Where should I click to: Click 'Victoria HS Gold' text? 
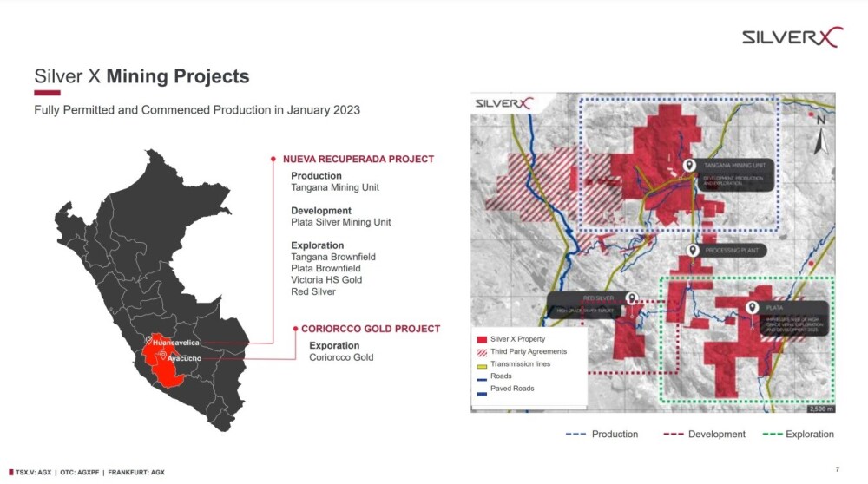(326, 280)
